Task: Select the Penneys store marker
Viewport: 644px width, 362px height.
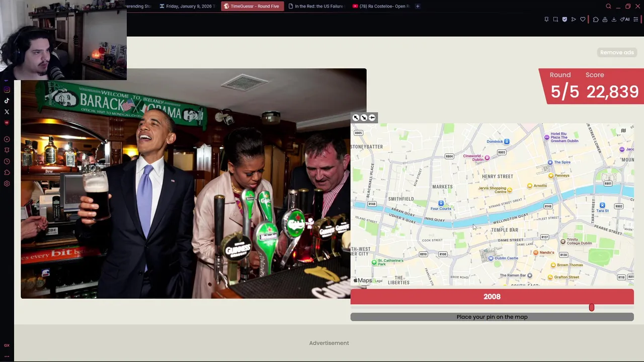Action: click(x=551, y=175)
